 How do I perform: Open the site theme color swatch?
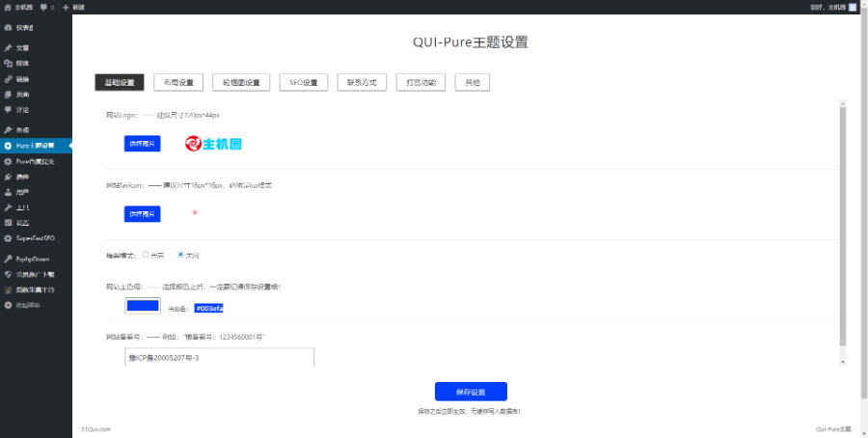(x=142, y=306)
